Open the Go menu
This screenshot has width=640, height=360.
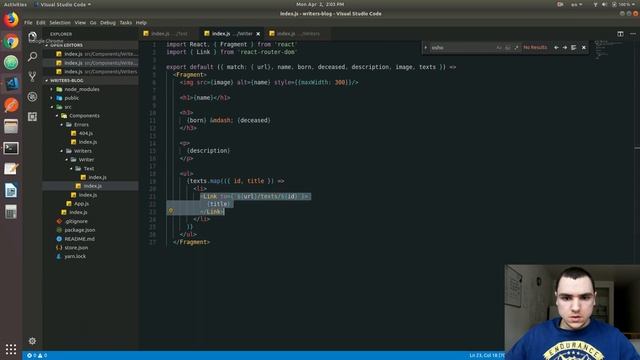(93, 23)
